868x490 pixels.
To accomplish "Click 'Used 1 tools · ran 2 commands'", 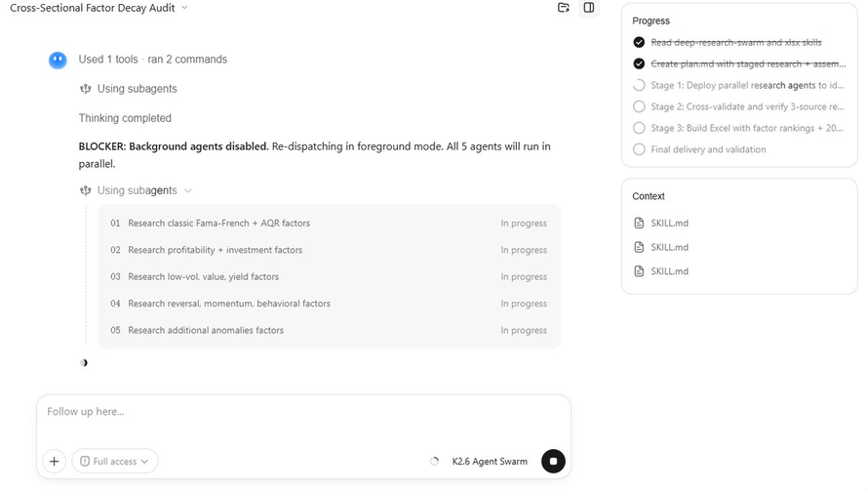I will pyautogui.click(x=153, y=60).
